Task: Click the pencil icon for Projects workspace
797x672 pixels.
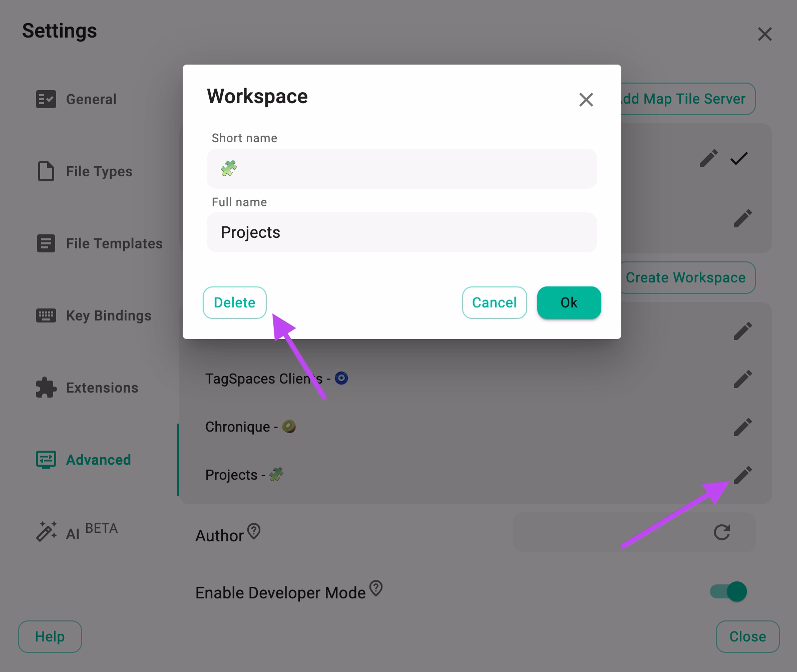Action: pyautogui.click(x=742, y=475)
